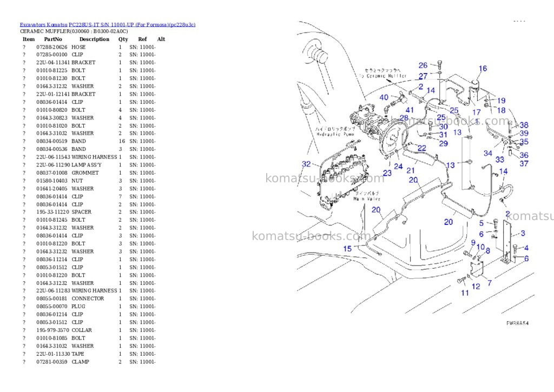
Task: Select part number 07281-00359 CLAMP
Action: [63, 362]
